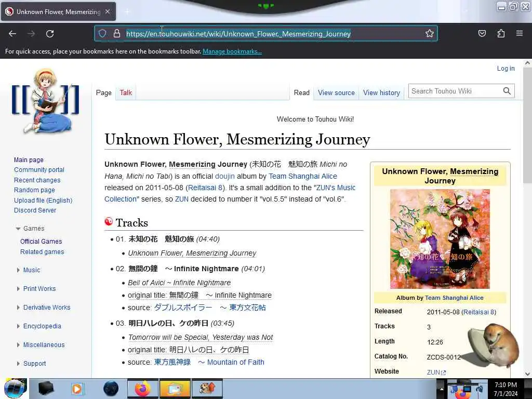Open Manage bookmarks link

pyautogui.click(x=232, y=51)
